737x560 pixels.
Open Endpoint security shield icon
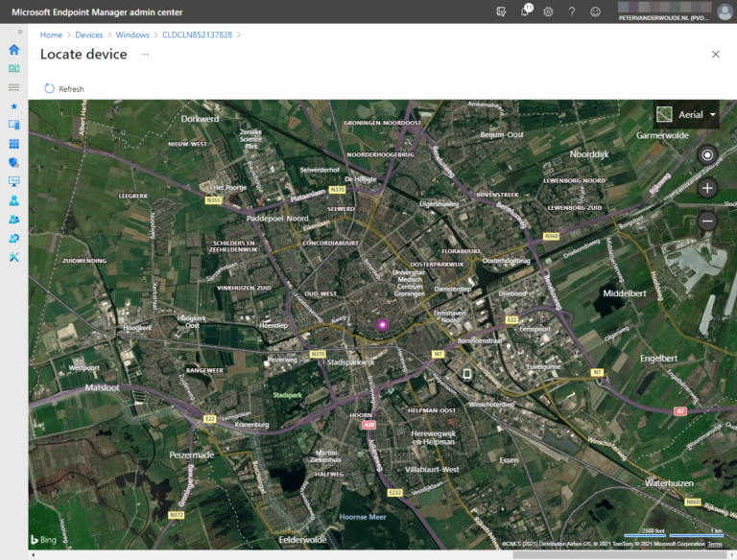pos(13,162)
